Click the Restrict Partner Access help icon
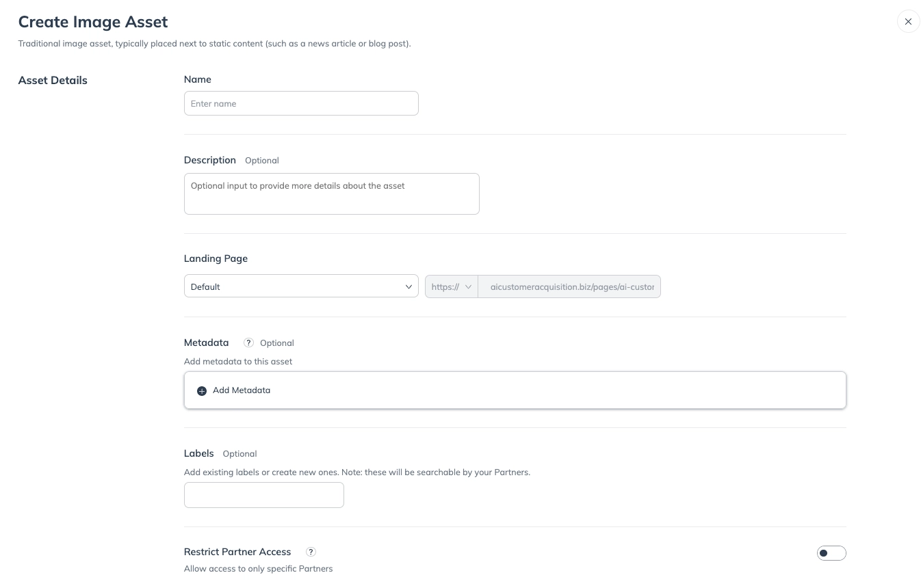Screen dimensions: 921x588 click(311, 552)
